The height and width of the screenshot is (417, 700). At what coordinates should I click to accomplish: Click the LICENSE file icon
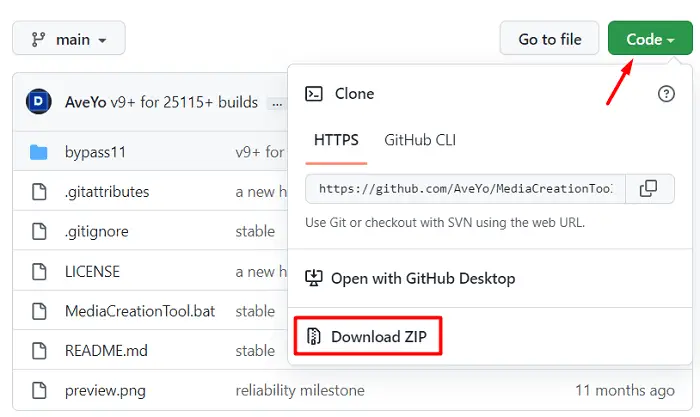[39, 272]
